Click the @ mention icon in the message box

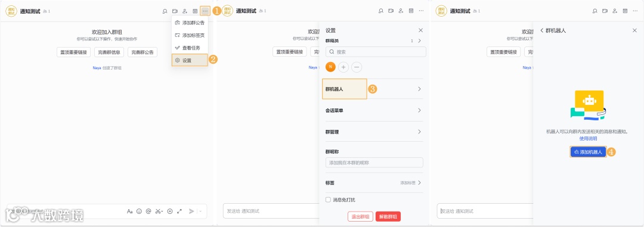pos(148,212)
